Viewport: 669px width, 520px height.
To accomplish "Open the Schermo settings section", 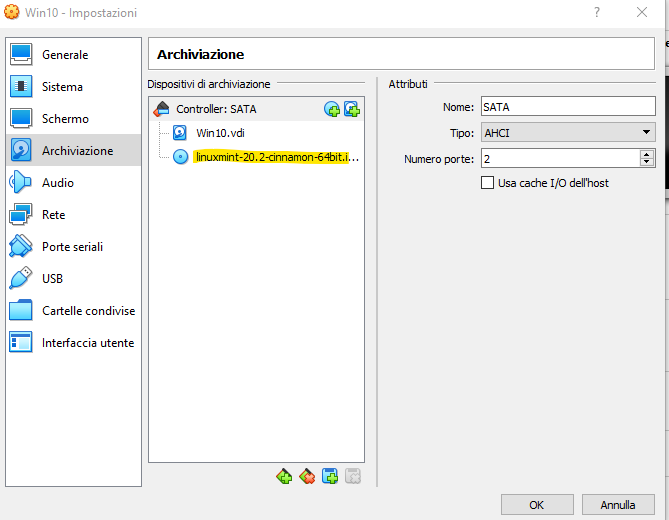I will tap(73, 119).
